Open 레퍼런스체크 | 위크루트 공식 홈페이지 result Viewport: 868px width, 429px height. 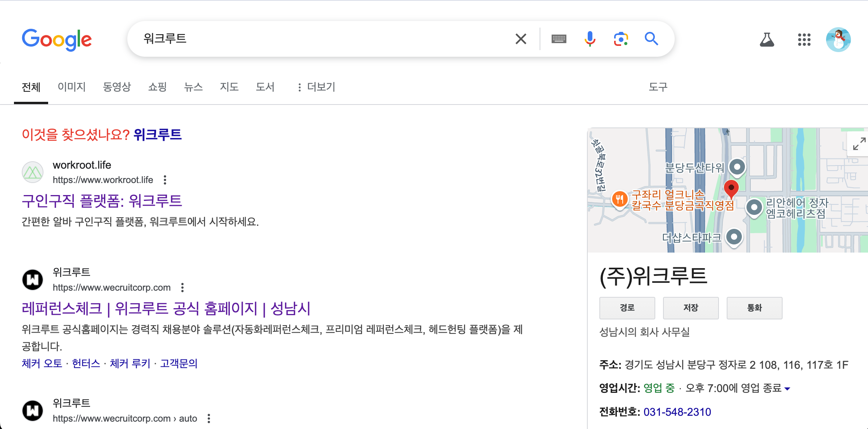pyautogui.click(x=166, y=309)
